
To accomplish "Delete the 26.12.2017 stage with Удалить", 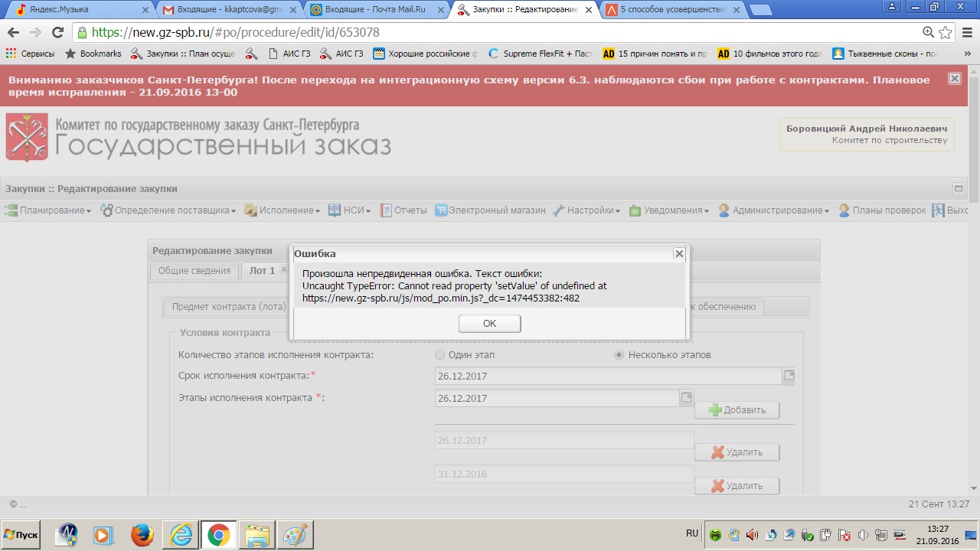I will [x=737, y=452].
